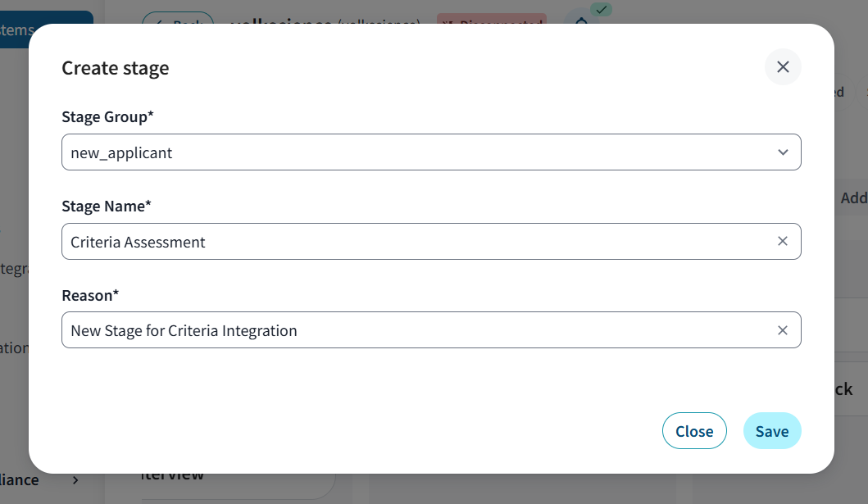Click the Stage Name field label
Image resolution: width=868 pixels, height=504 pixels.
[107, 207]
